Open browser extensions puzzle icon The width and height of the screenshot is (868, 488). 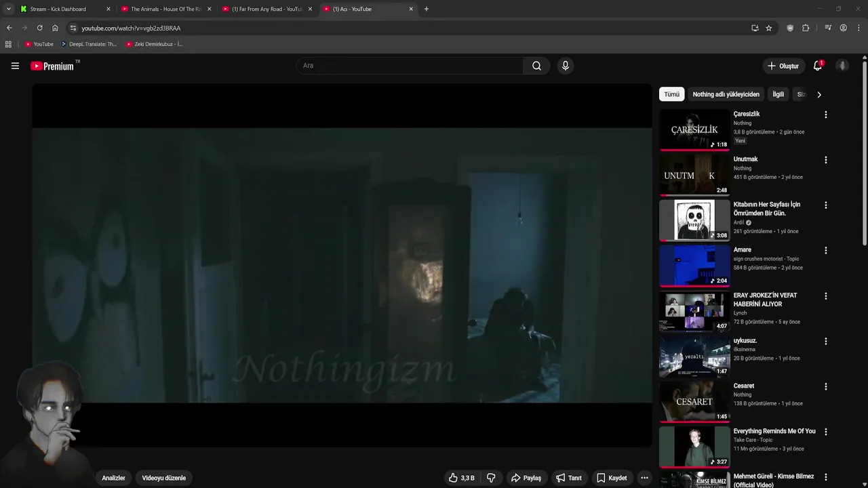tap(806, 28)
